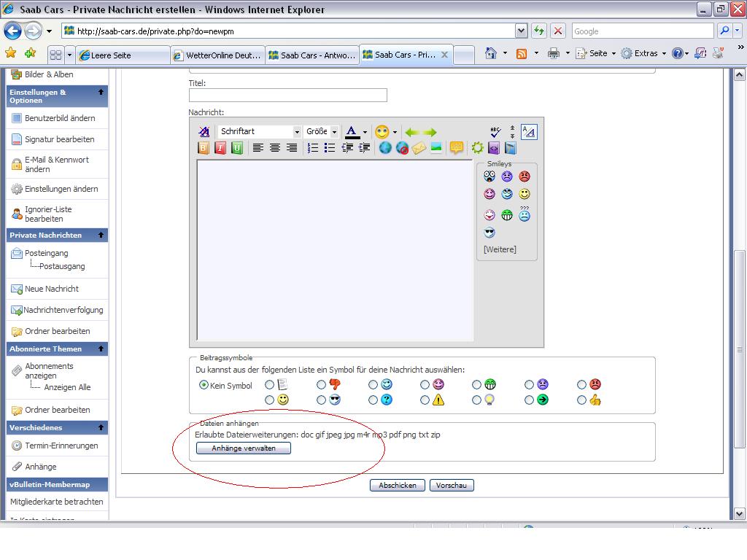Screen dimensions: 747x560
Task: Collapse the Private Nachrichten sidebar section
Action: click(101, 236)
